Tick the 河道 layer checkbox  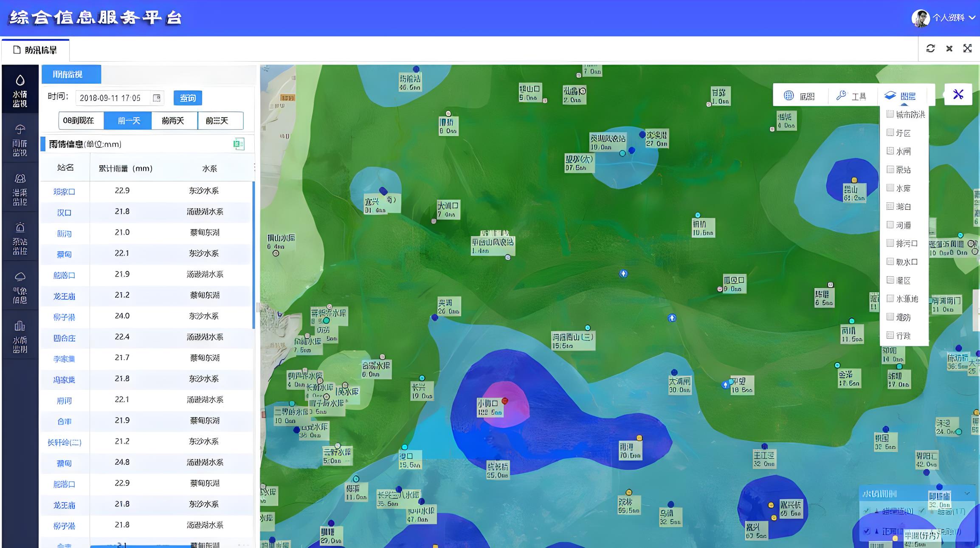(x=890, y=225)
